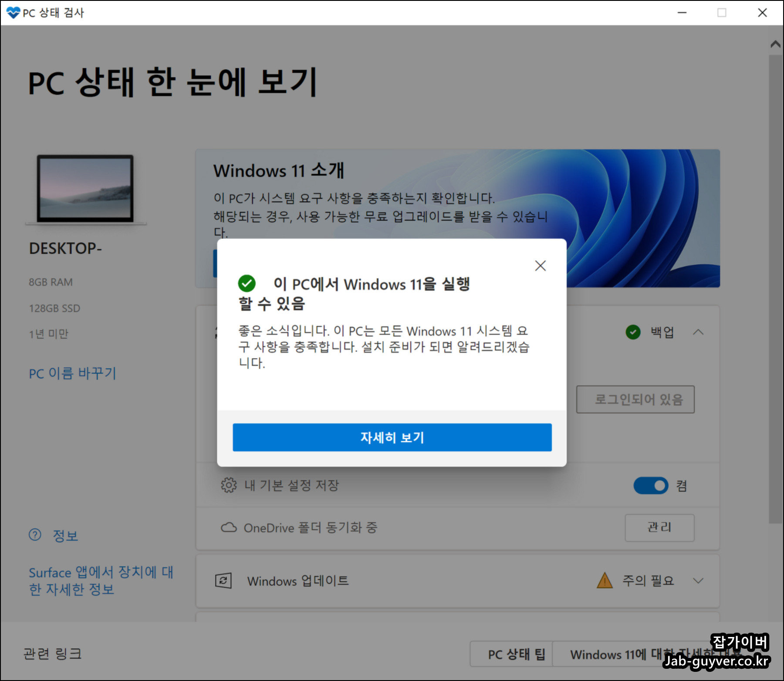Click the 관리 button for OneDrive
Screen dimensions: 784x681
tap(659, 528)
